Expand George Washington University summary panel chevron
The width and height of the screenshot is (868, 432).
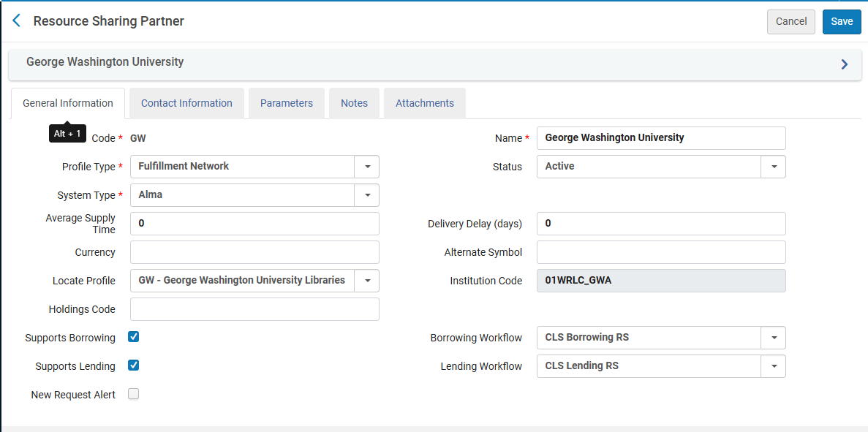tap(844, 64)
